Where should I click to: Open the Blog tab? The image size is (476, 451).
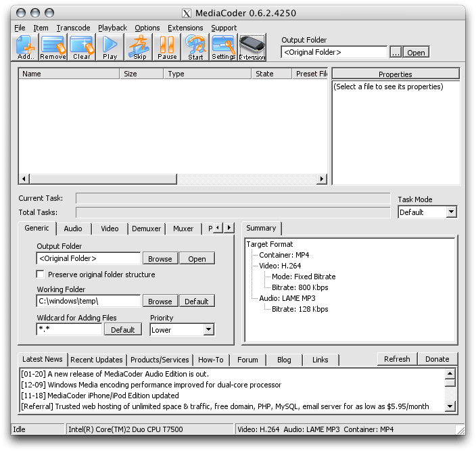(x=284, y=360)
